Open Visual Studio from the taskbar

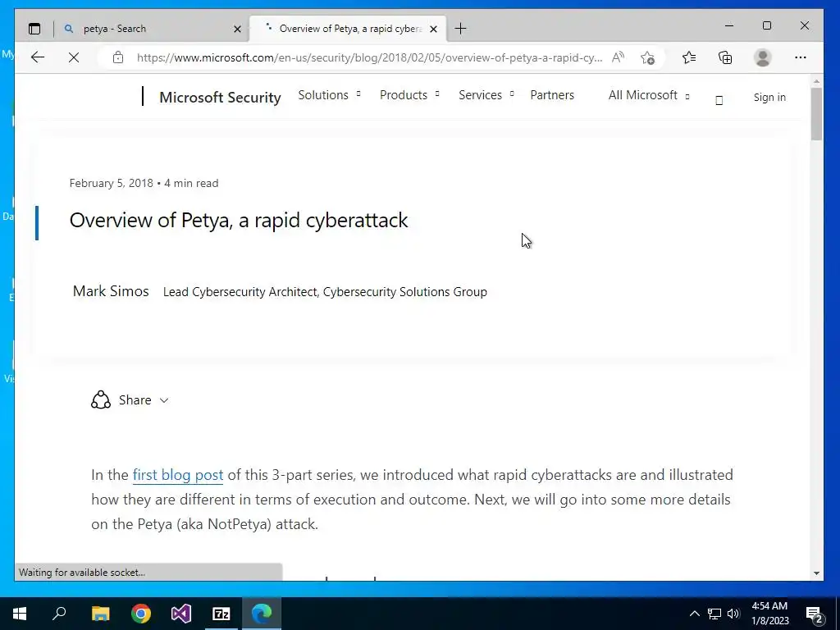[x=181, y=614]
